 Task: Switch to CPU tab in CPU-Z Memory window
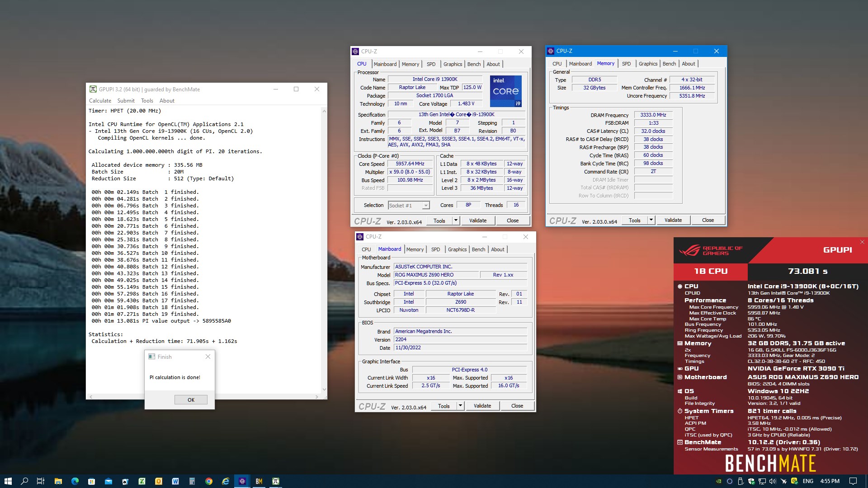click(x=557, y=64)
